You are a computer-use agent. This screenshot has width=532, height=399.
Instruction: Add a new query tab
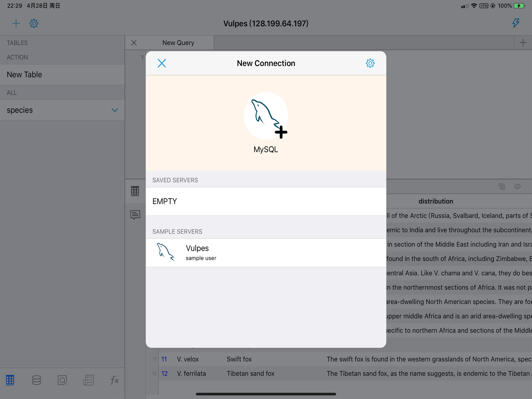[x=523, y=43]
